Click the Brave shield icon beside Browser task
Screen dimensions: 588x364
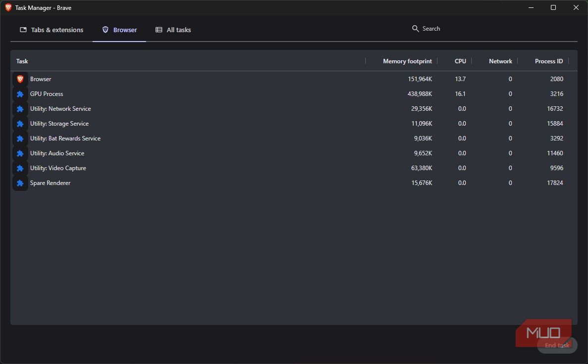(x=20, y=79)
